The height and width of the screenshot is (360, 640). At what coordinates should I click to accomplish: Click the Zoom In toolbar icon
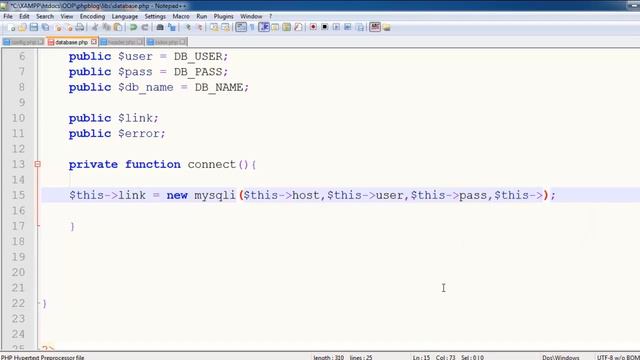(187, 27)
